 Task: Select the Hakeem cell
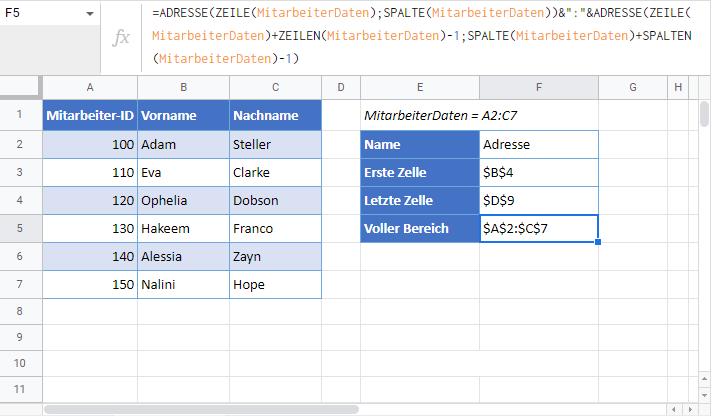[183, 228]
